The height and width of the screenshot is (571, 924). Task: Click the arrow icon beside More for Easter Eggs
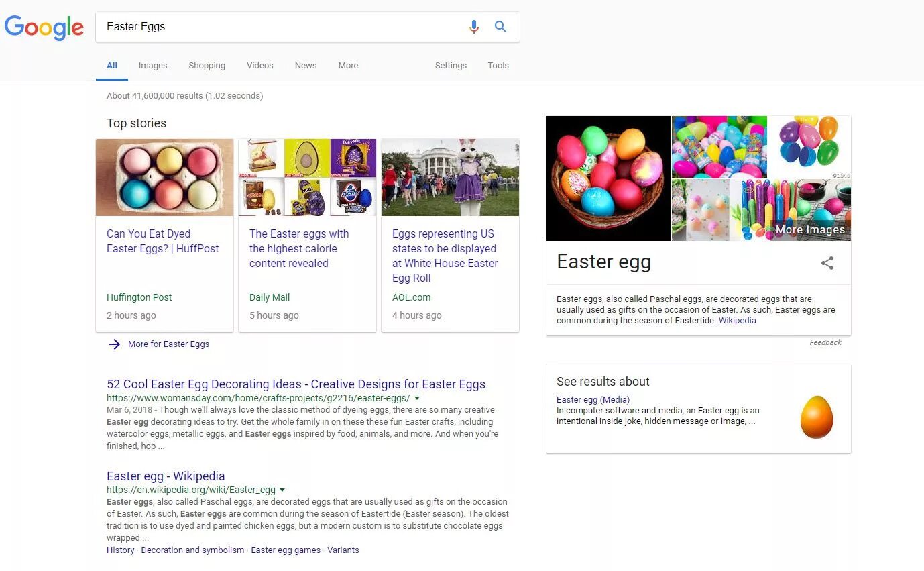point(115,344)
